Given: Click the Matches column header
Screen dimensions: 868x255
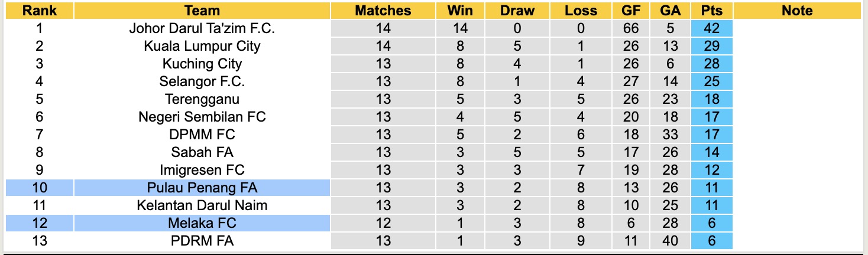Looking at the screenshot, I should pyautogui.click(x=383, y=11).
